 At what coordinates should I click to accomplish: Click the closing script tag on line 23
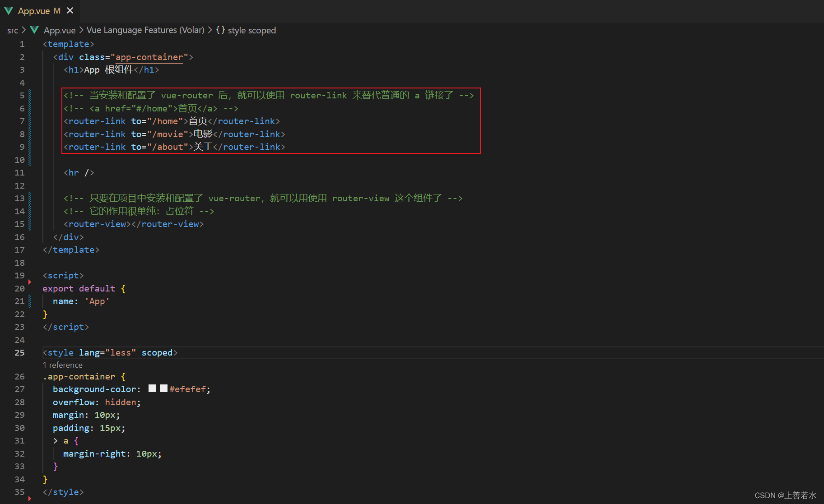[66, 327]
